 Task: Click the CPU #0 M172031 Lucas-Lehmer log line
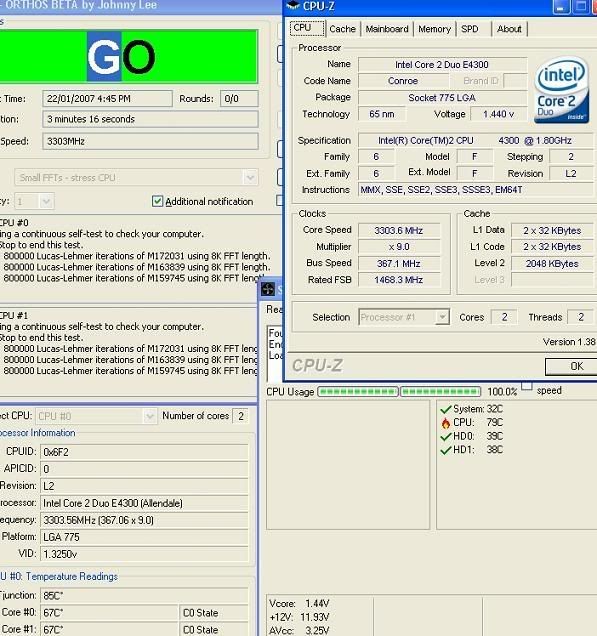[137, 256]
